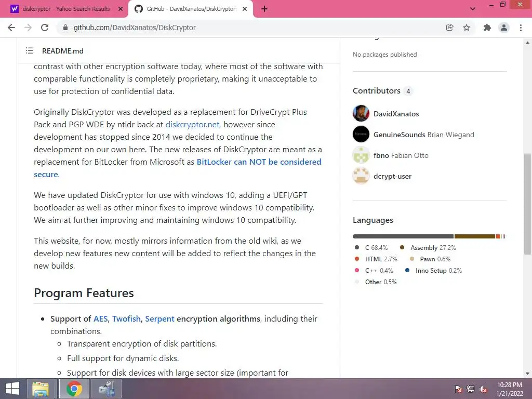Open the Twofish algorithm link
The image size is (532, 399).
126,319
